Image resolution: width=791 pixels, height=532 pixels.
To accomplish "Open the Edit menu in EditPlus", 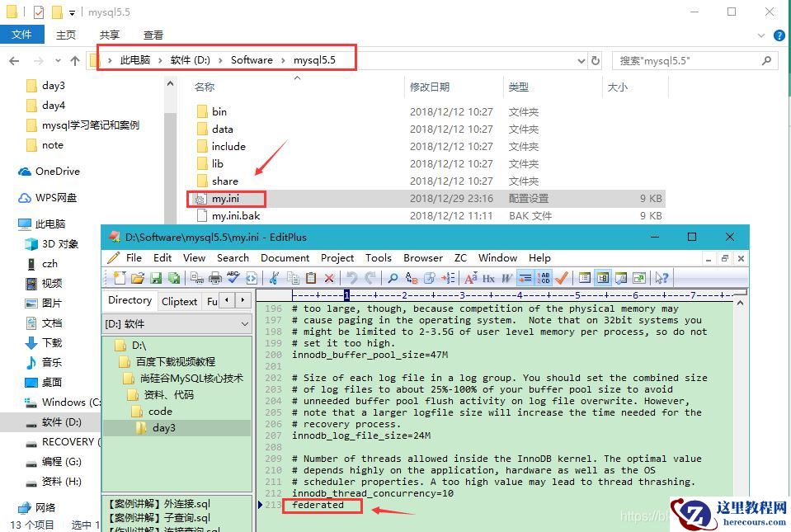I will point(162,257).
